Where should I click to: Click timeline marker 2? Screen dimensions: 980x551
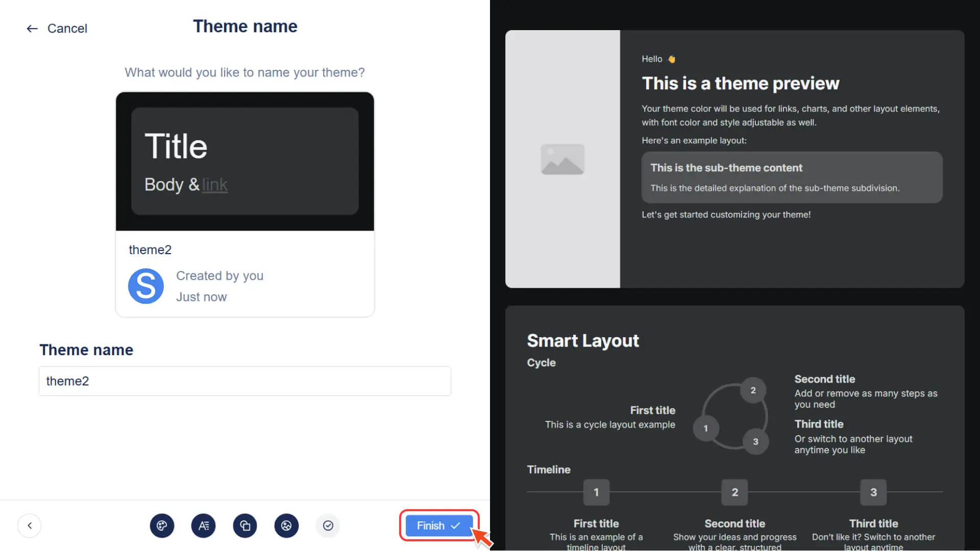tap(735, 492)
